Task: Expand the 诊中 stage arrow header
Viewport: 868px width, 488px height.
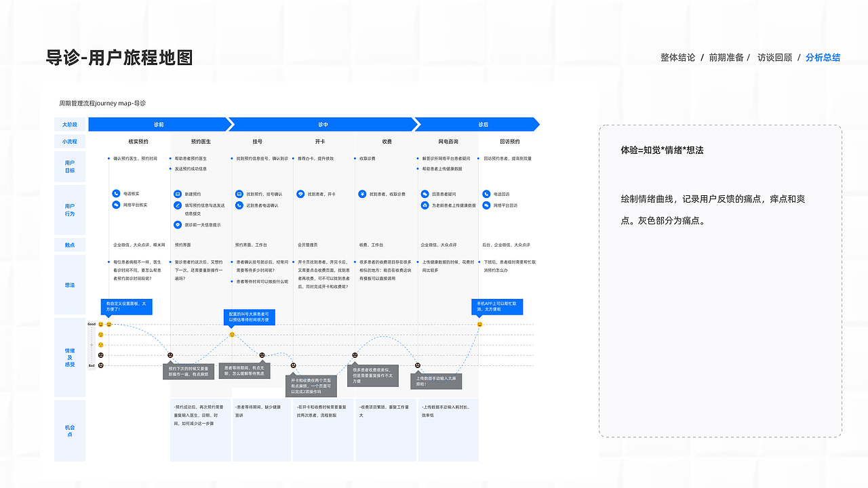Action: [322, 124]
